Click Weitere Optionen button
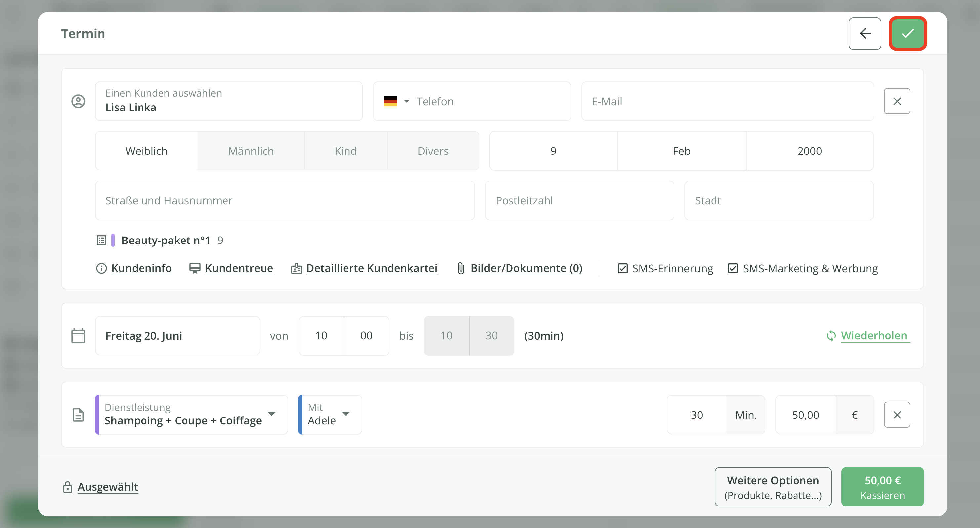The height and width of the screenshot is (528, 980). tap(773, 487)
